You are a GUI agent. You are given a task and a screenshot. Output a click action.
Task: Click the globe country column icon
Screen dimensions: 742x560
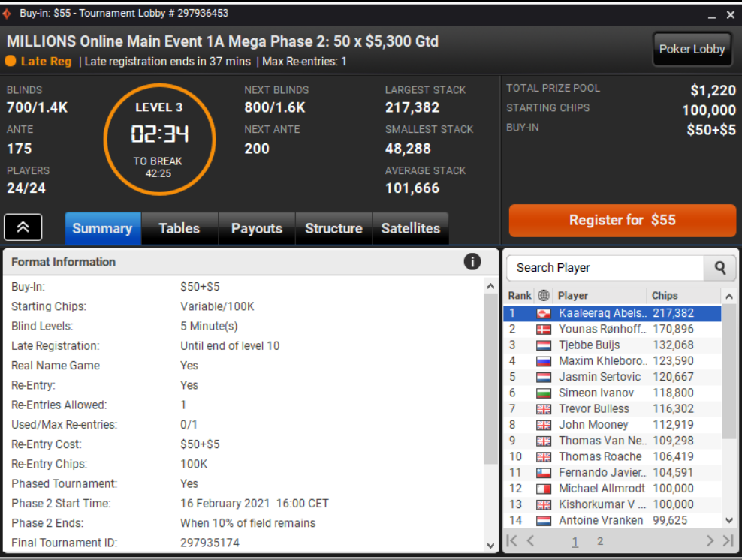544,295
